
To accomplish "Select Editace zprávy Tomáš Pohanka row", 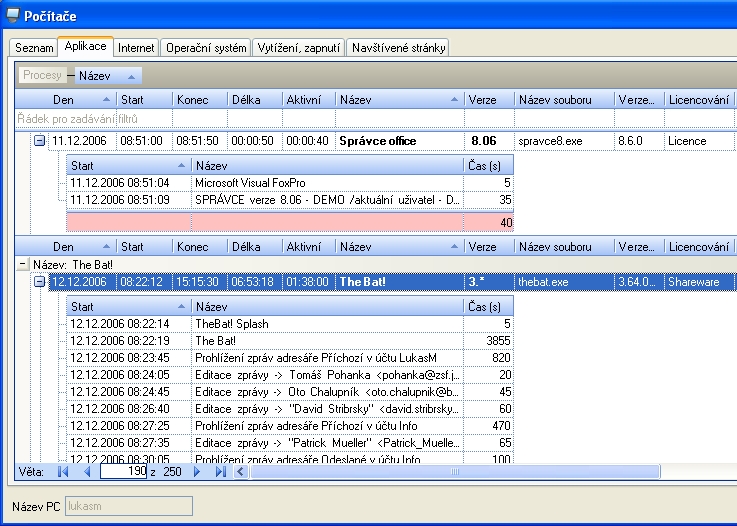I will [290, 375].
